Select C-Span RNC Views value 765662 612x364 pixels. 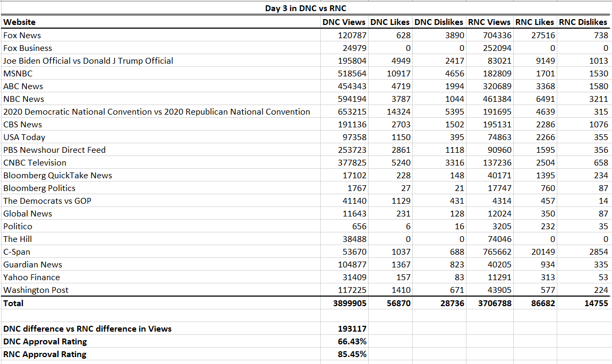[489, 252]
